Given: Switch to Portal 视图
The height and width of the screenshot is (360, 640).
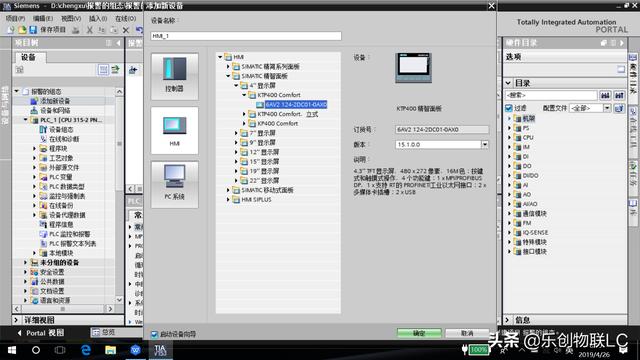Looking at the screenshot, I should (41, 333).
